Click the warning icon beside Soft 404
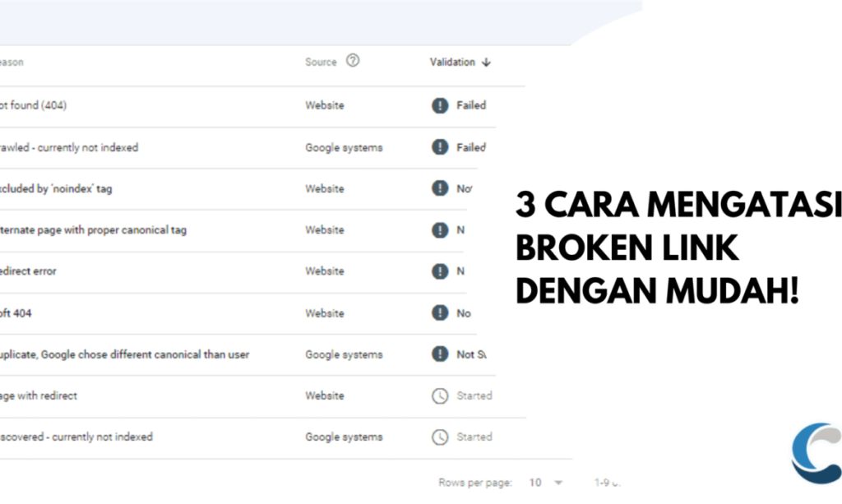This screenshot has height=504, width=842. tap(438, 313)
